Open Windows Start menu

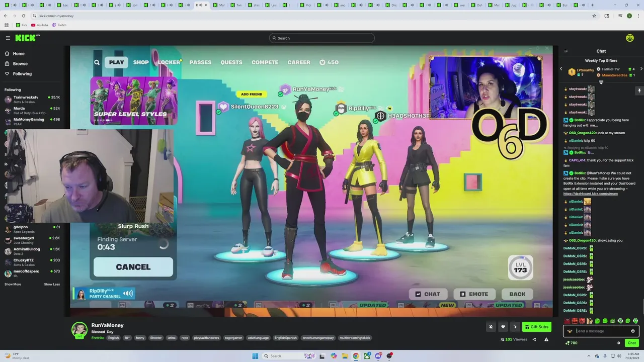[255, 356]
